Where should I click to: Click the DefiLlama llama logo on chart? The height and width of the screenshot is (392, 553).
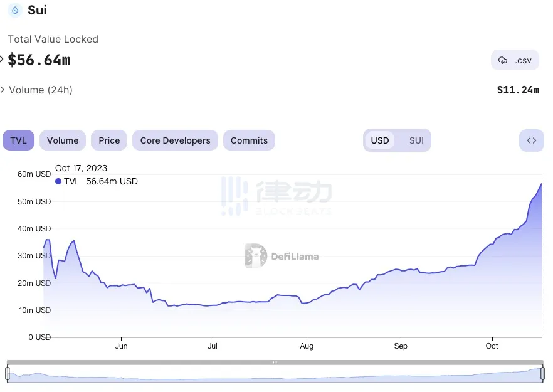tap(256, 256)
